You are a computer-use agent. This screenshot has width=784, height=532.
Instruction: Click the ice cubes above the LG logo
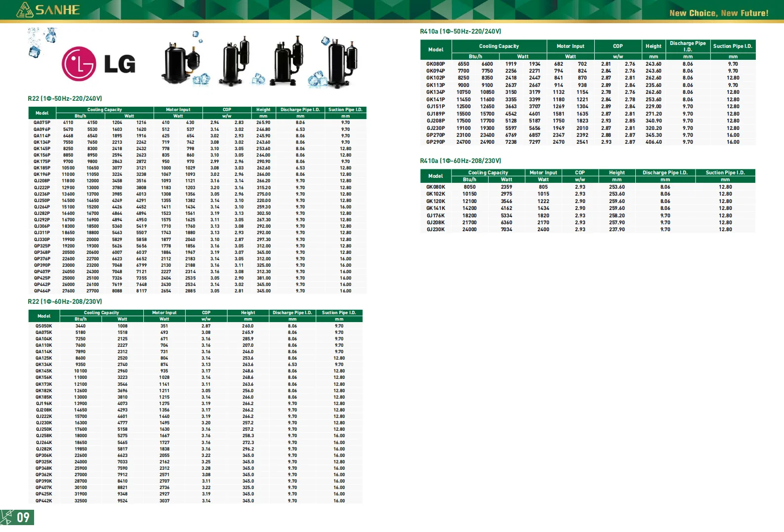(x=42, y=41)
